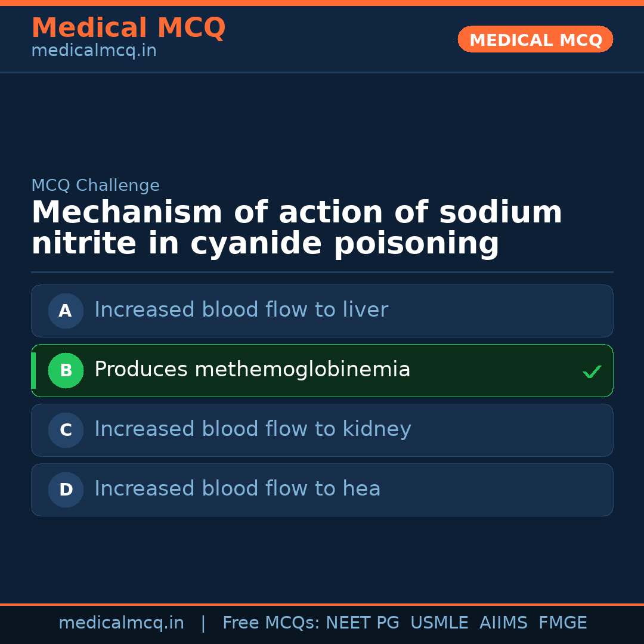Click the green bar on option B
This screenshot has height=644, width=644.
point(33,370)
